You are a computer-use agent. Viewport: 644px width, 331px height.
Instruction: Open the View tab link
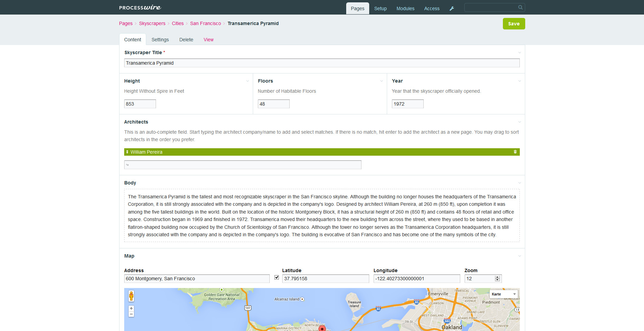(208, 40)
